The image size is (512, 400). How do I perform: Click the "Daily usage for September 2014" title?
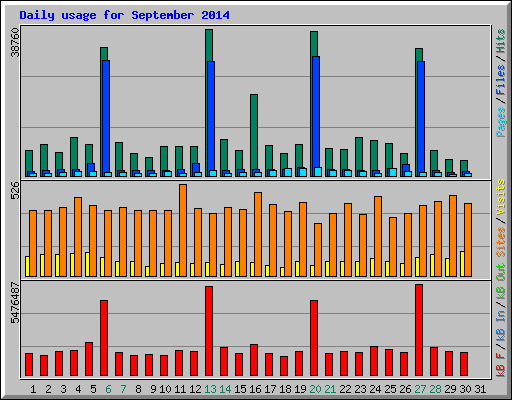pos(124,15)
